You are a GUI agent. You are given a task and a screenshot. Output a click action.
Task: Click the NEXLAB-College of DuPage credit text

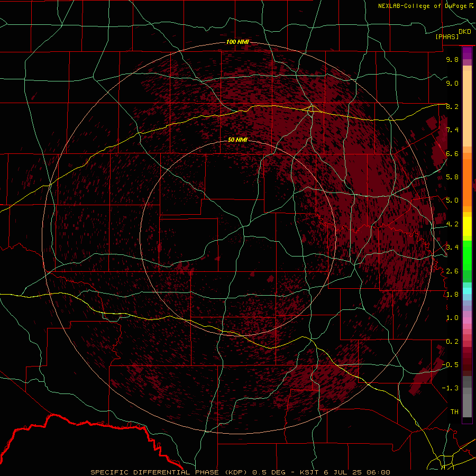coord(423,6)
